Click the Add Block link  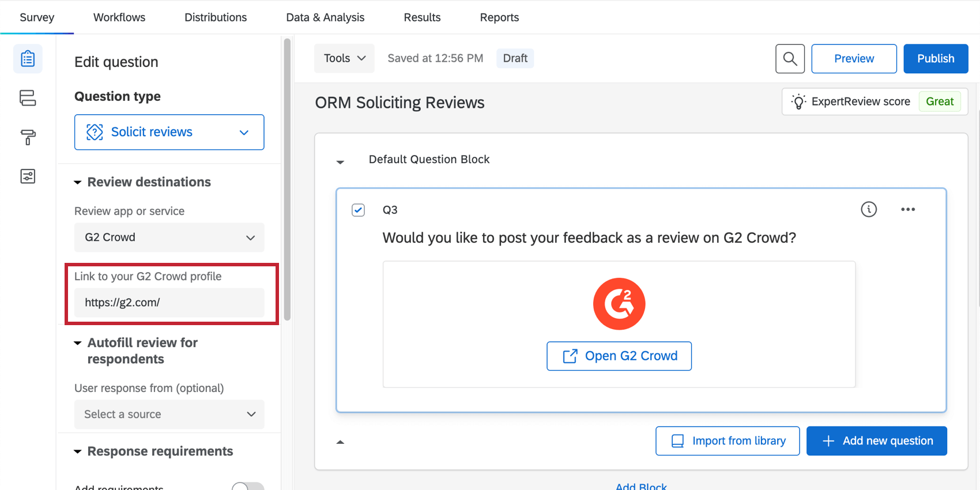pyautogui.click(x=641, y=487)
